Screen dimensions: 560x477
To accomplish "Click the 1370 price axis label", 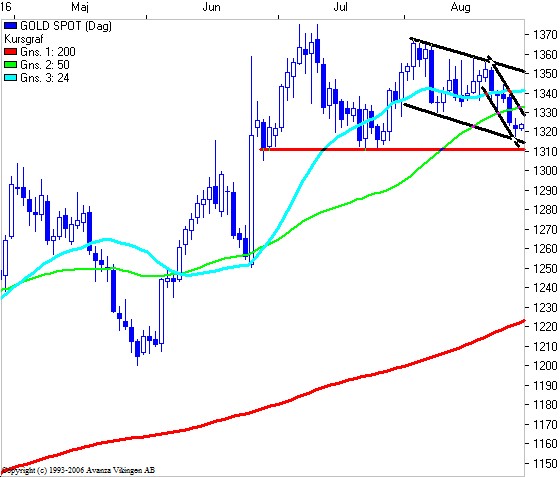I will click(545, 35).
